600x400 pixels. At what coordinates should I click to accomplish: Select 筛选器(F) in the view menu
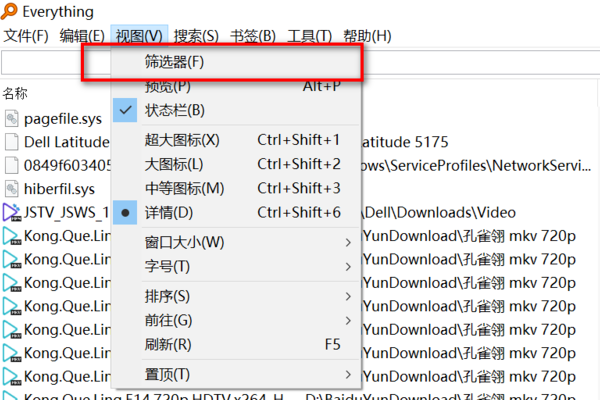(x=236, y=62)
